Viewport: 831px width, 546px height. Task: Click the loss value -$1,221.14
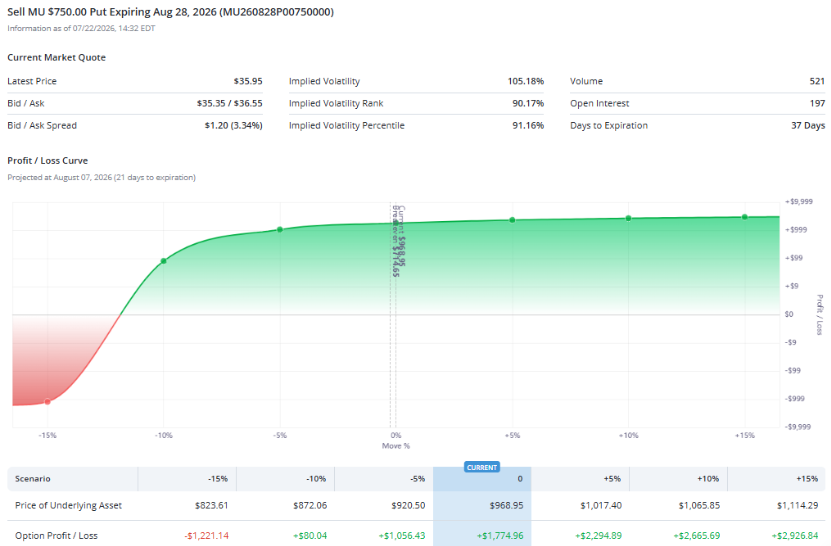(207, 535)
